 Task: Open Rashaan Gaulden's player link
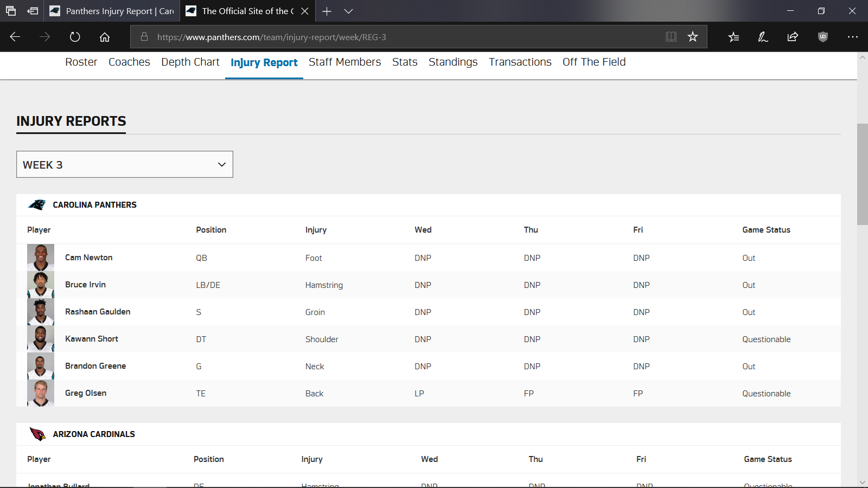pyautogui.click(x=98, y=312)
